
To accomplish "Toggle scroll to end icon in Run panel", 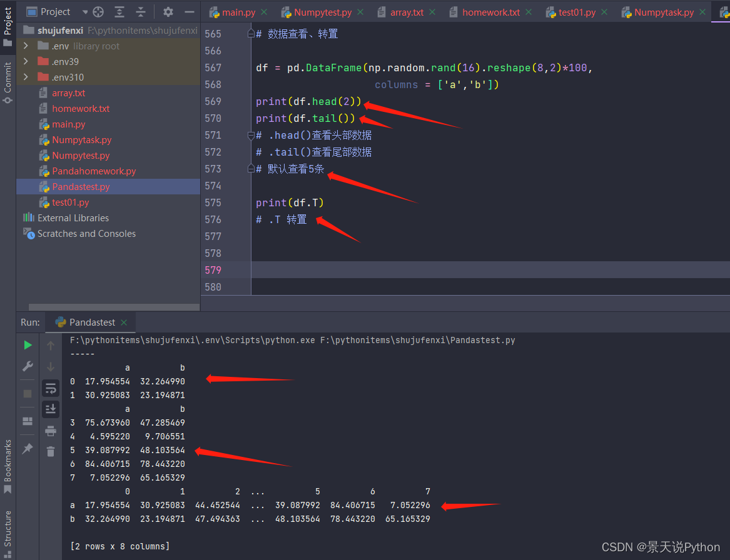I will [x=51, y=409].
